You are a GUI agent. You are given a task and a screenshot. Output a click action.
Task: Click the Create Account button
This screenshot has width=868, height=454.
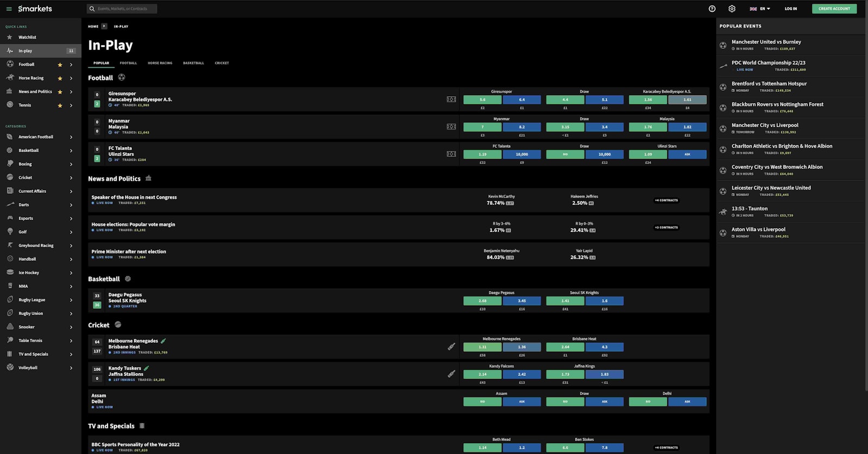coord(834,9)
